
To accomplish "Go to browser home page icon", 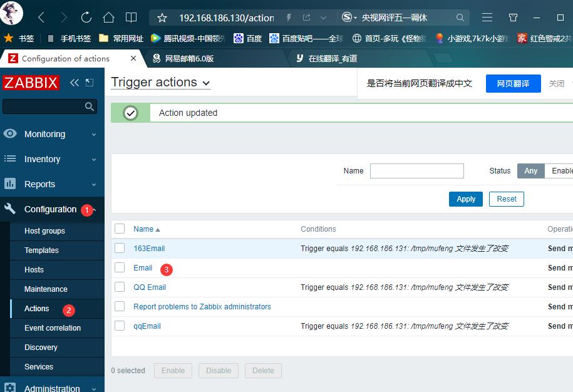I will tap(108, 17).
